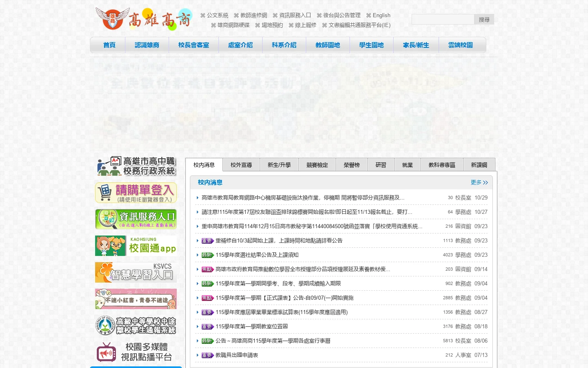This screenshot has width=588, height=368.
Task: Open 家長/新生 navigation menu
Action: pyautogui.click(x=416, y=45)
